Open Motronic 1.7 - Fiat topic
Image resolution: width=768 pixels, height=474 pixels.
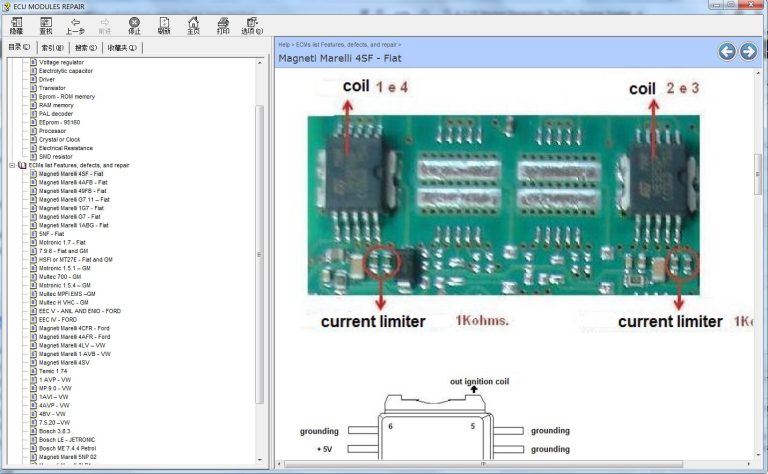pyautogui.click(x=62, y=242)
